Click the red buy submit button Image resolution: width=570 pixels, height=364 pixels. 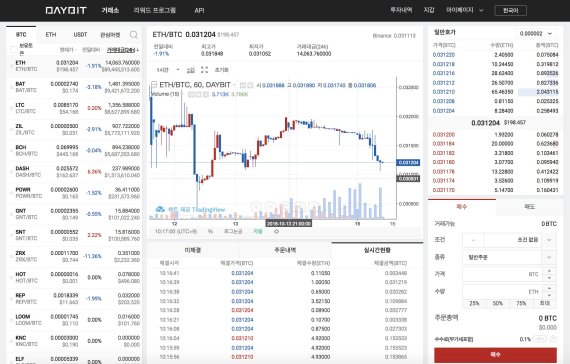tap(495, 355)
